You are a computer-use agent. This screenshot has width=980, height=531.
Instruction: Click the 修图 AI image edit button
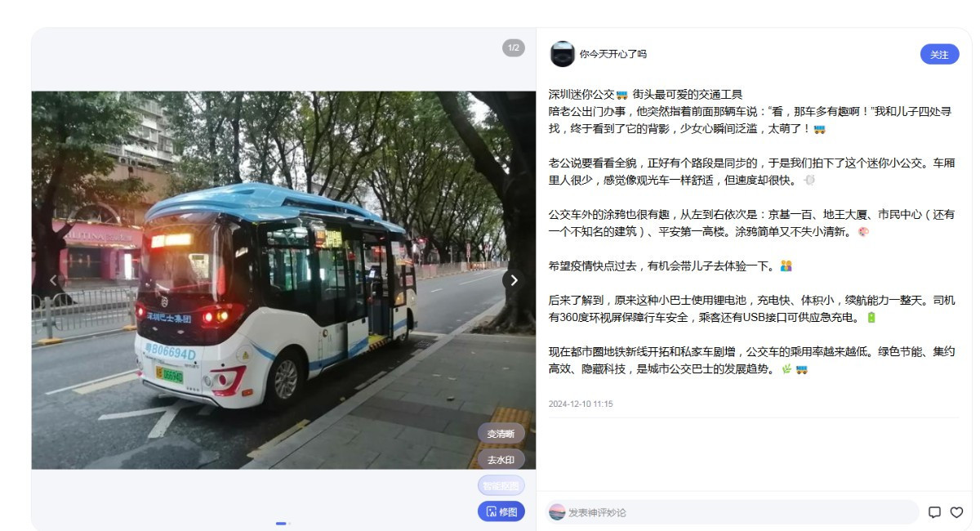point(501,511)
